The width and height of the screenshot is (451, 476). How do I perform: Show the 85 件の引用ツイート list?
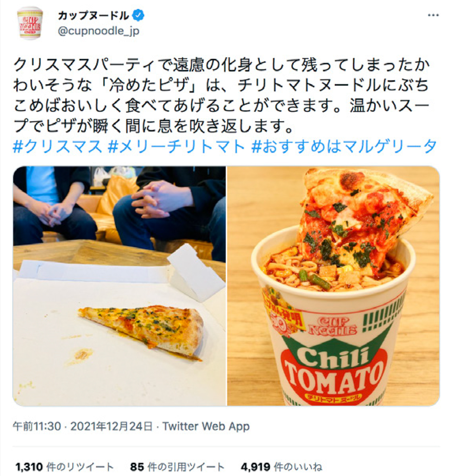177,467
